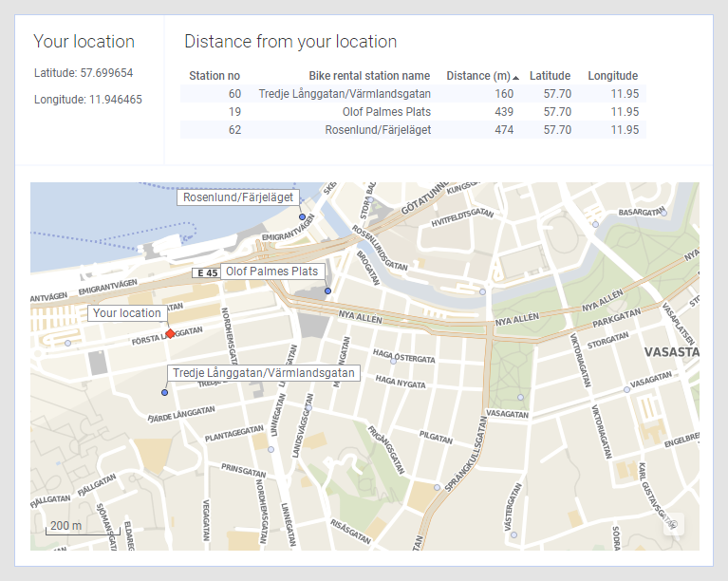Image resolution: width=728 pixels, height=581 pixels.
Task: Click the red diamond Your location marker
Action: tap(170, 333)
